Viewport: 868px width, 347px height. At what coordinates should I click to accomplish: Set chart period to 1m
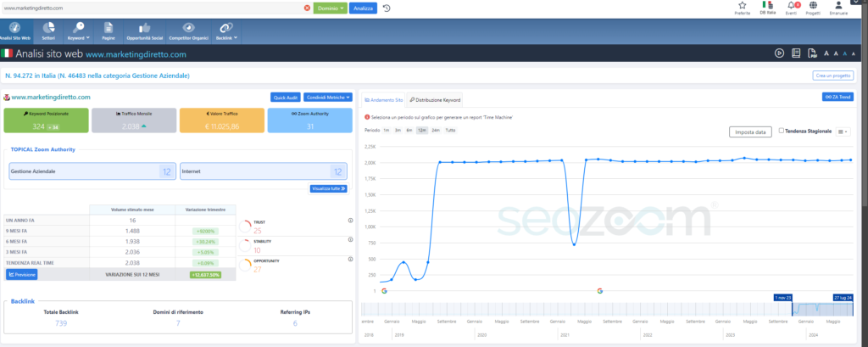[x=386, y=130]
